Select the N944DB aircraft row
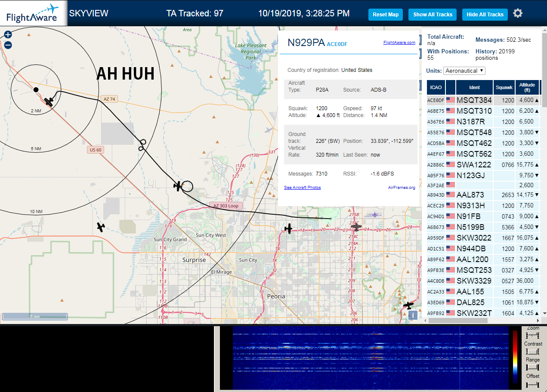 pos(484,249)
